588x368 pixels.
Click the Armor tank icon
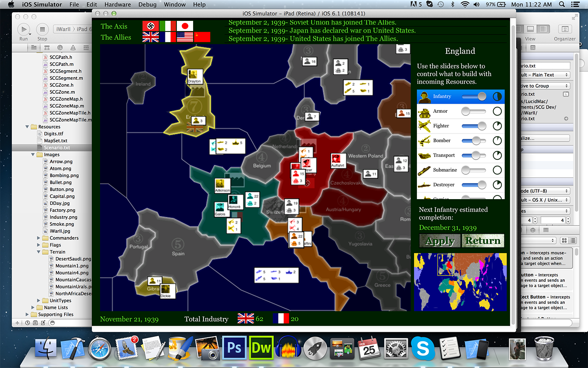tap(425, 111)
